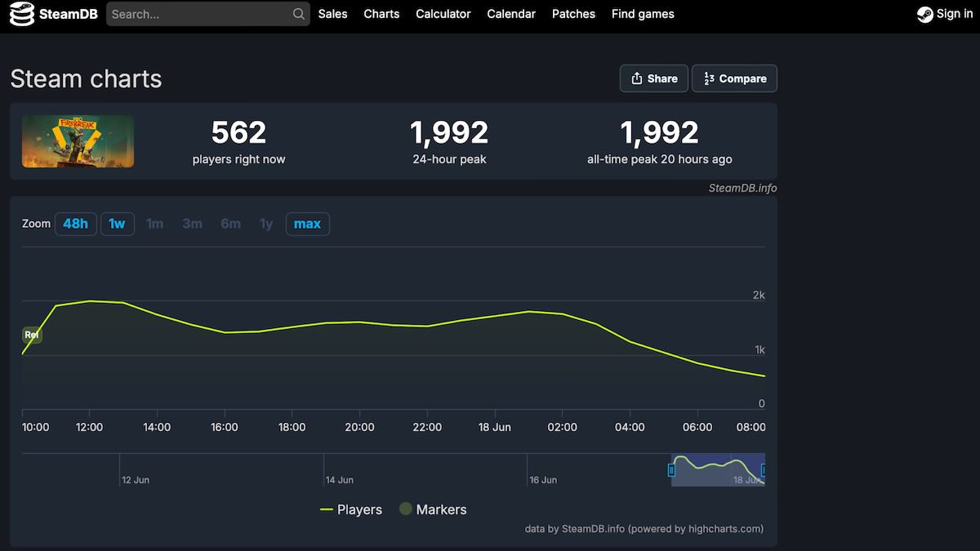Click the Compare button

734,78
